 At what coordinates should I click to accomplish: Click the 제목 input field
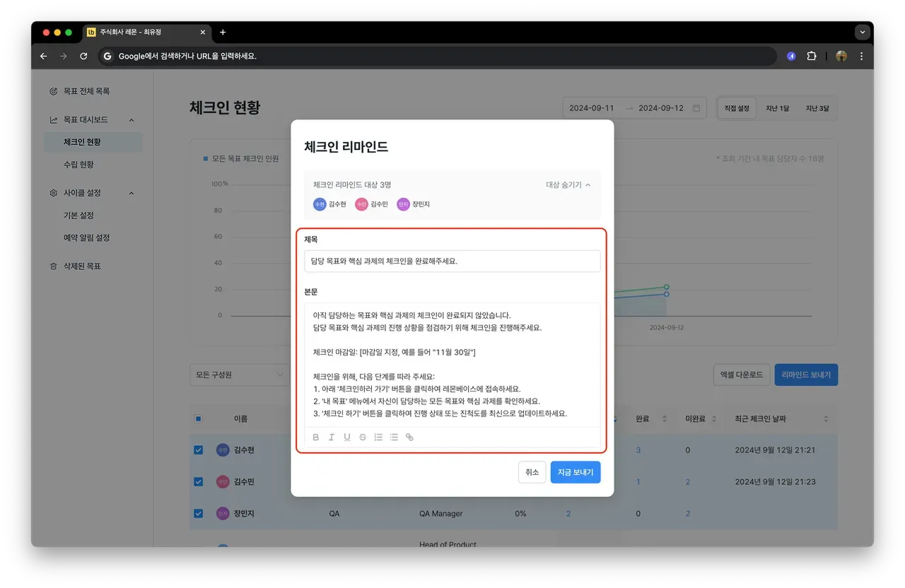click(452, 261)
